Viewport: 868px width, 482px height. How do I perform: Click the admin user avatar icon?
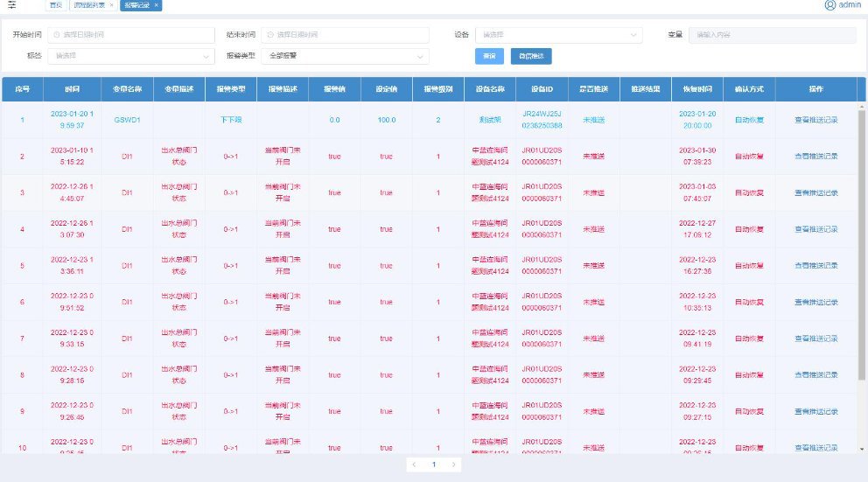[829, 5]
